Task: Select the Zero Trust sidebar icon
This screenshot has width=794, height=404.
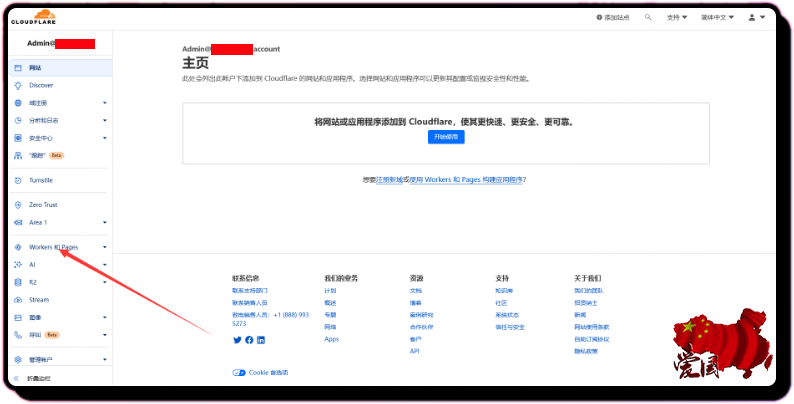Action: tap(18, 205)
